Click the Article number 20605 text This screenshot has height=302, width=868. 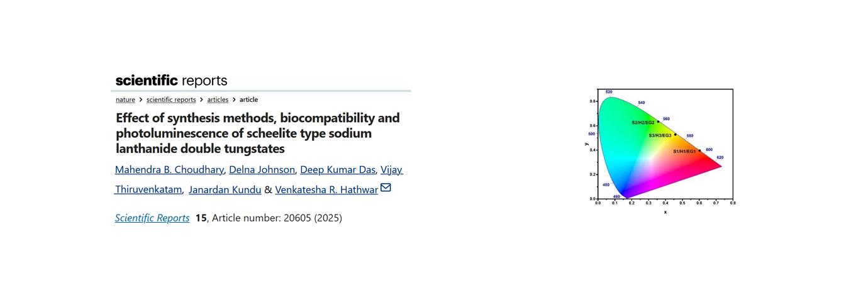[261, 218]
